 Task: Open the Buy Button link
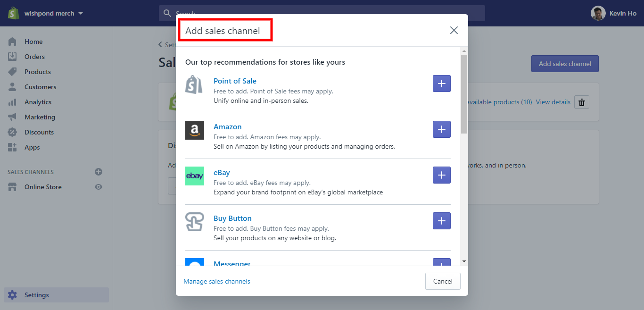(x=232, y=218)
